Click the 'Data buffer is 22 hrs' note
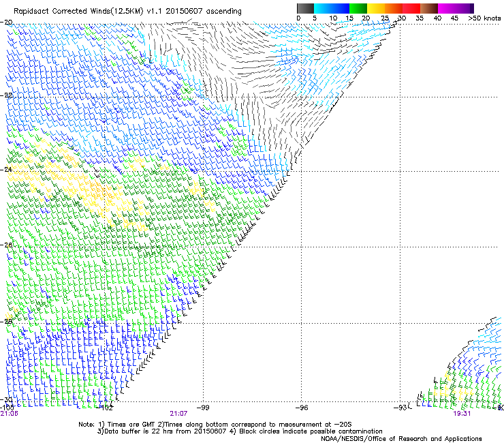This screenshot has width=504, height=443. (240, 431)
